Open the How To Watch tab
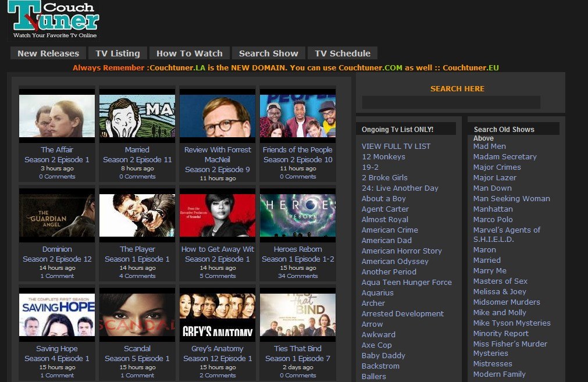588x382 pixels. point(190,53)
